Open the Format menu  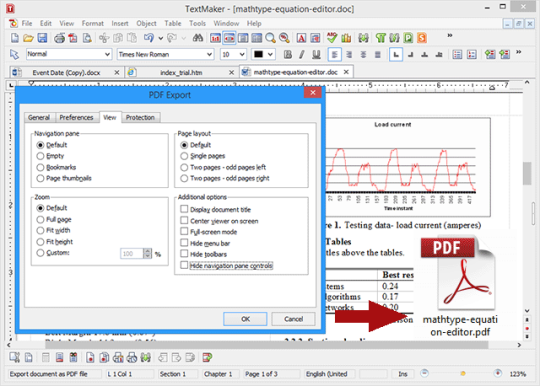[x=93, y=23]
